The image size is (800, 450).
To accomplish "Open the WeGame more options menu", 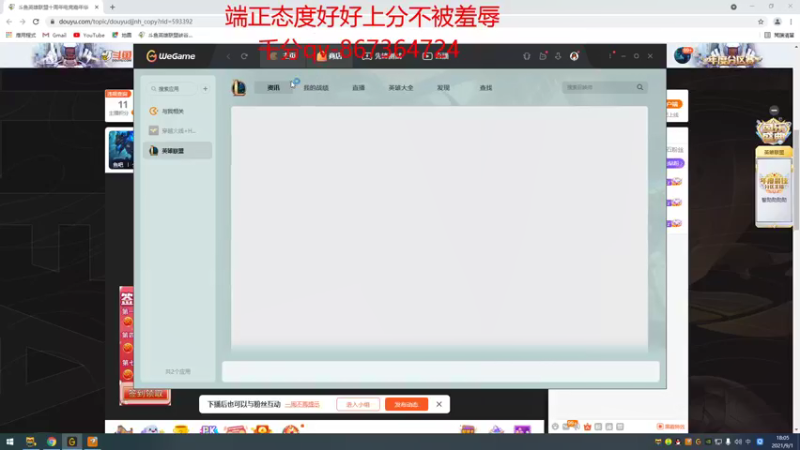I will point(610,56).
